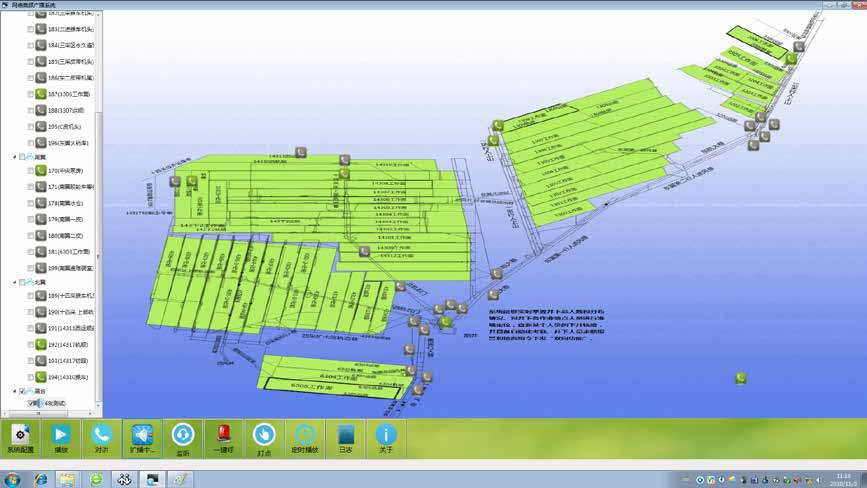This screenshot has height=488, width=867.
Task: Click the tree panel scroll-up arrow
Action: (99, 15)
